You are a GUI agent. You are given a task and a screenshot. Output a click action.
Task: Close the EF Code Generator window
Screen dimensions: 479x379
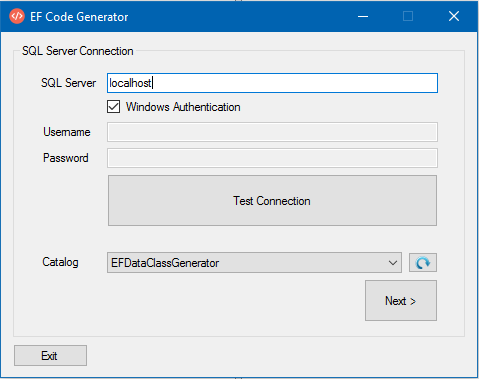454,16
